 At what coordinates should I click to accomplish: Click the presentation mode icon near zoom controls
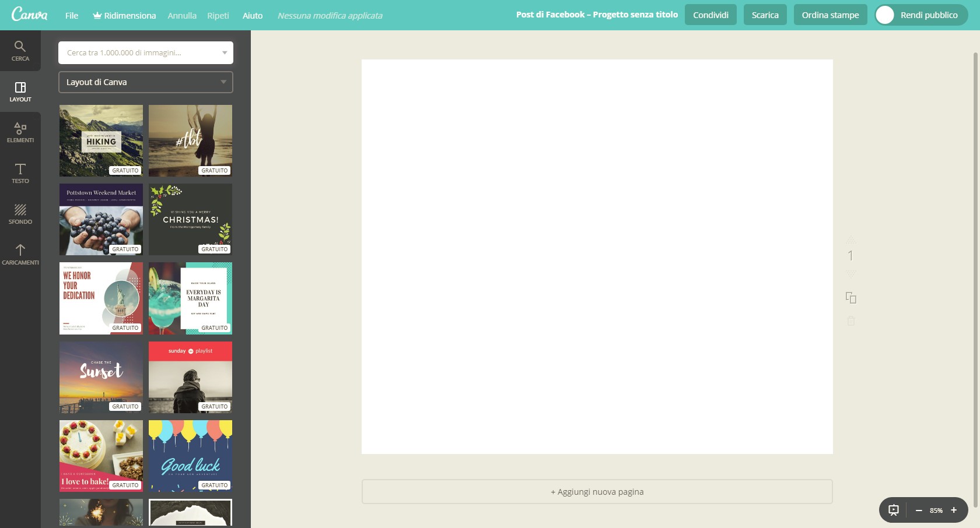click(893, 510)
